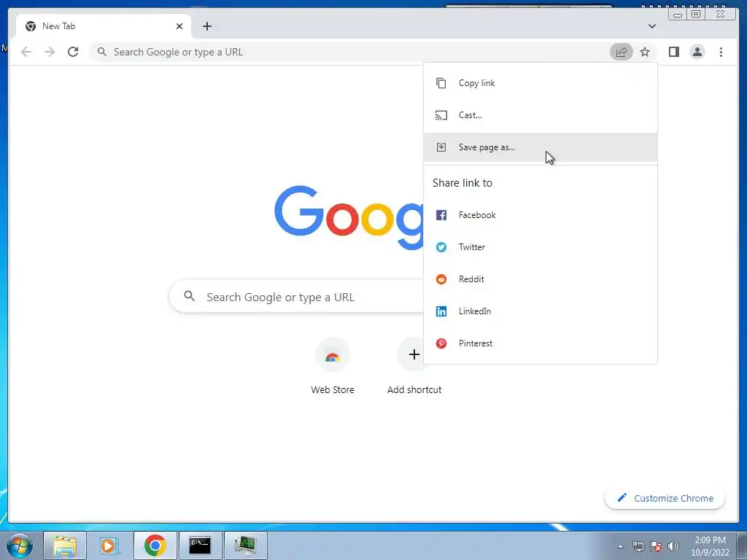747x560 pixels.
Task: Reload the page
Action: (73, 52)
